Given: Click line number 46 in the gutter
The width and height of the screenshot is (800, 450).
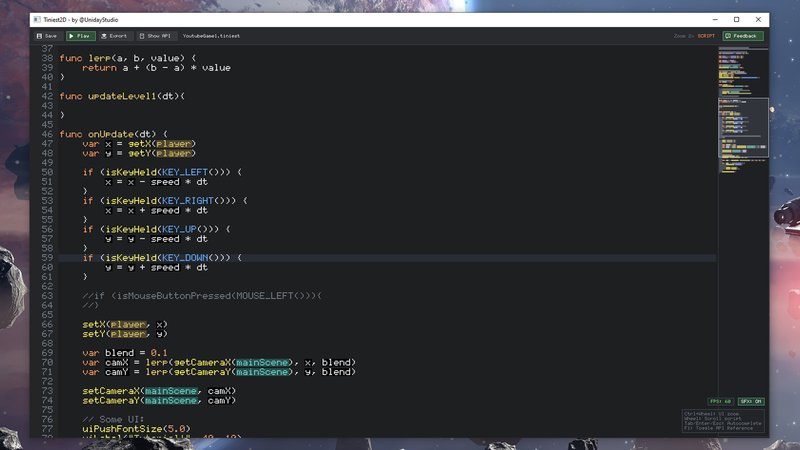Looking at the screenshot, I should pos(47,134).
